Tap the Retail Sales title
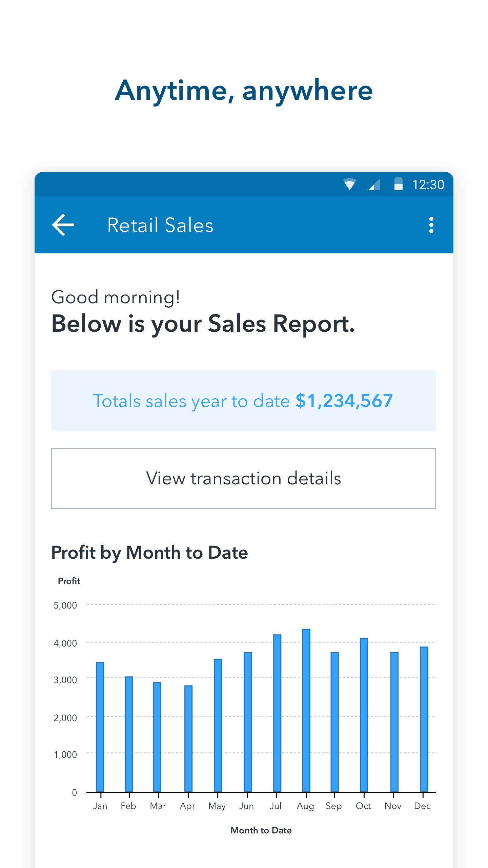Image resolution: width=488 pixels, height=868 pixels. coord(160,225)
